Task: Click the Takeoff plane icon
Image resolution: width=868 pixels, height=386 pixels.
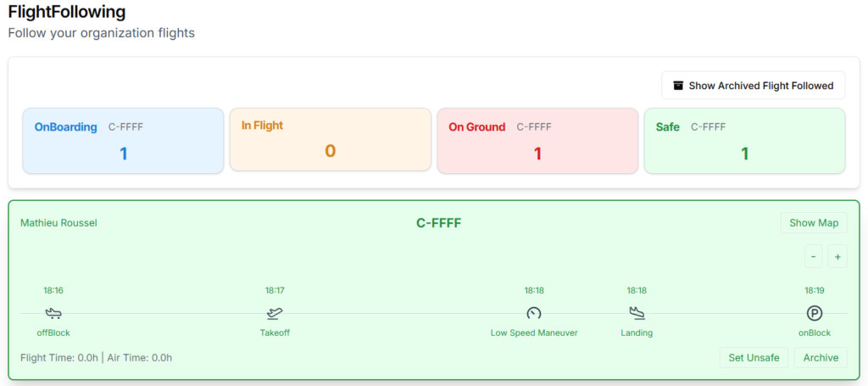Action: 275,313
